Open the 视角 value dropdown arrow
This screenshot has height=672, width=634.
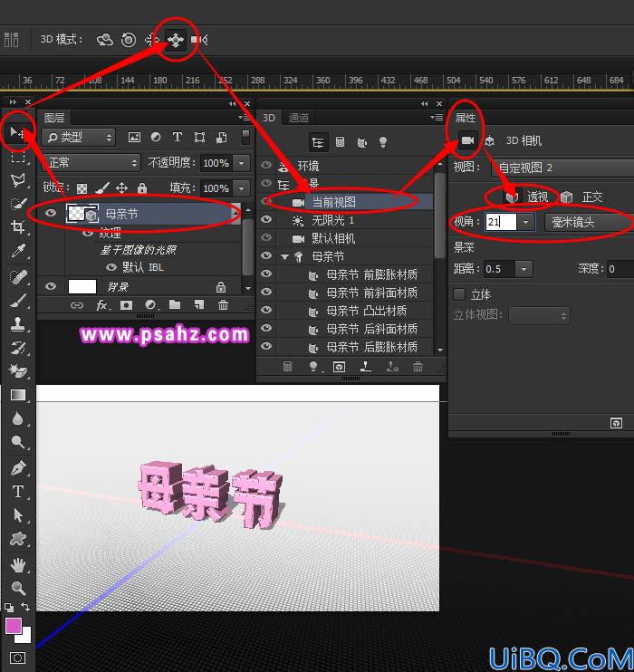pos(525,222)
